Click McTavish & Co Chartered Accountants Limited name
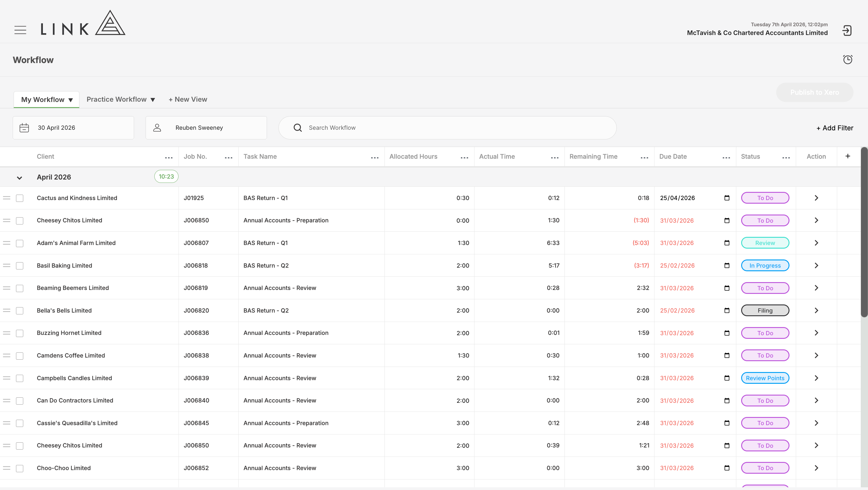 pos(757,33)
